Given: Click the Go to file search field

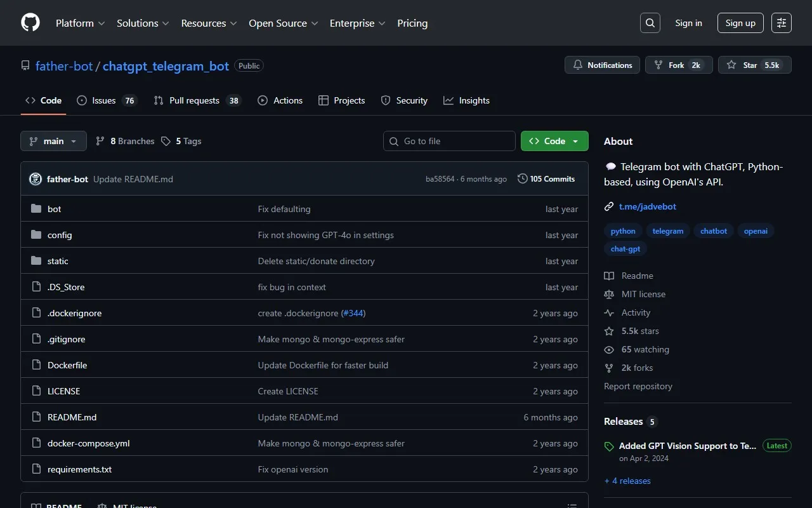Looking at the screenshot, I should point(449,141).
